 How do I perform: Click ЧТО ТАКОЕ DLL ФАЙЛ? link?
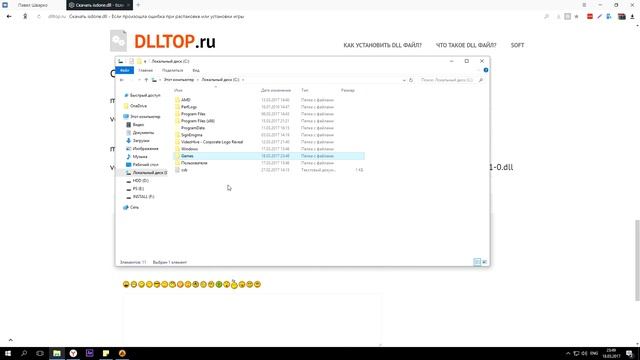pyautogui.click(x=466, y=45)
